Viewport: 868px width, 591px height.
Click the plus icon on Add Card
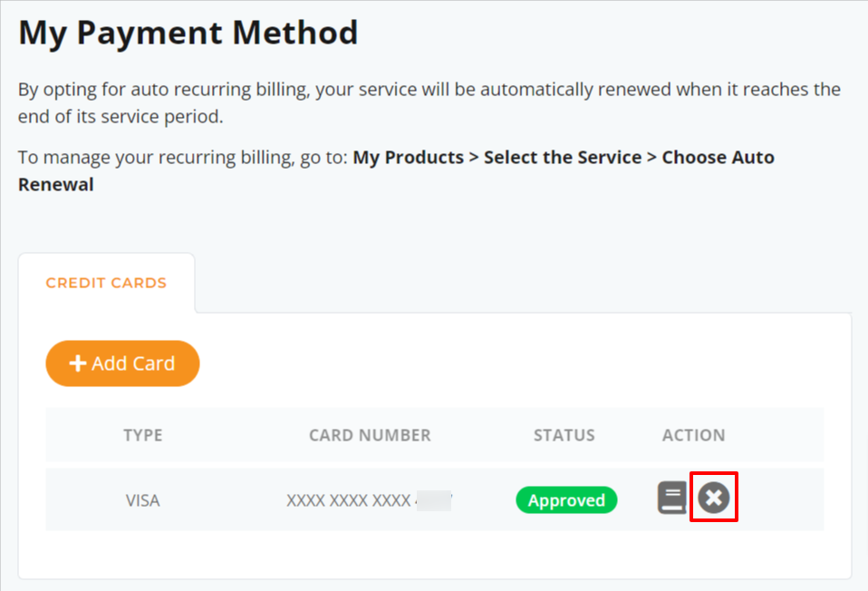point(78,363)
